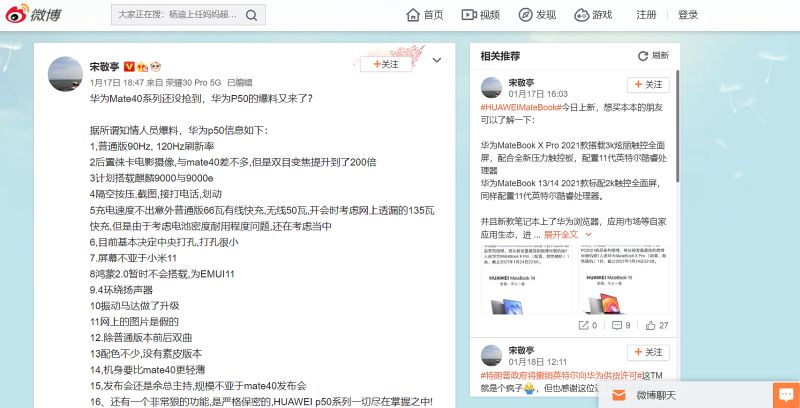Open the 首页 home tab
Image resolution: width=800 pixels, height=408 pixels.
point(425,15)
